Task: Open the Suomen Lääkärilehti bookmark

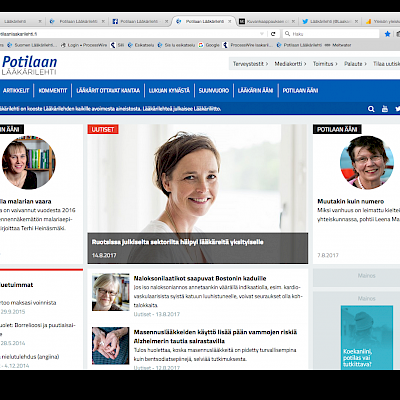Action: click(x=32, y=45)
